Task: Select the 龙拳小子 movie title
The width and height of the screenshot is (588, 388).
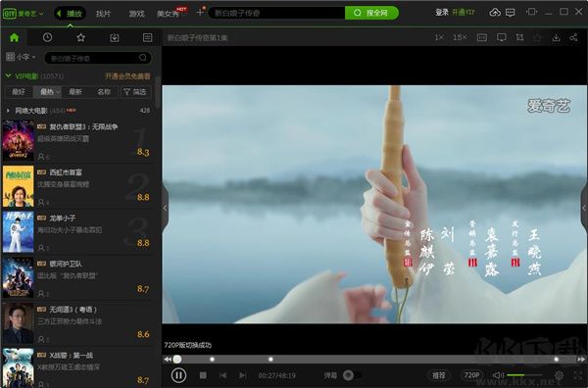Action: [x=63, y=218]
